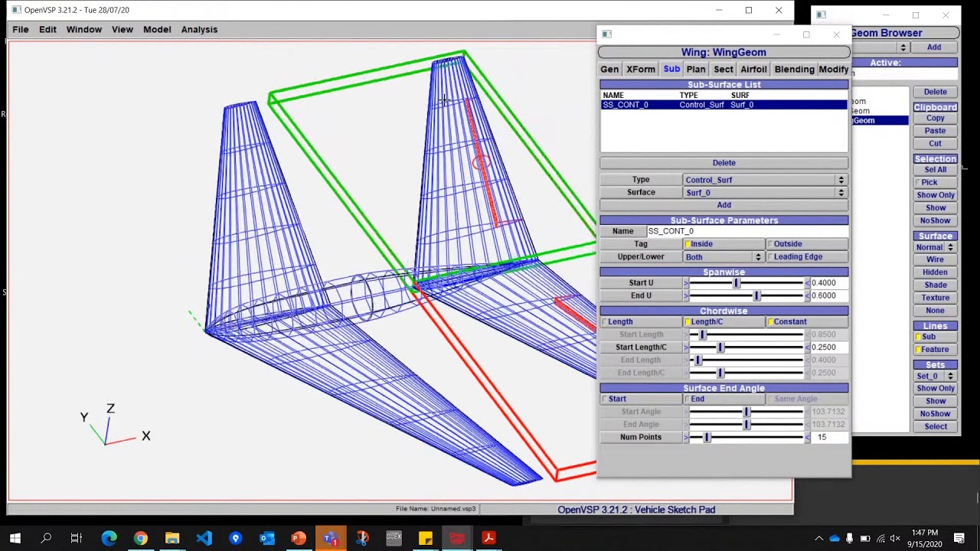Open the Analysis menu

point(199,29)
